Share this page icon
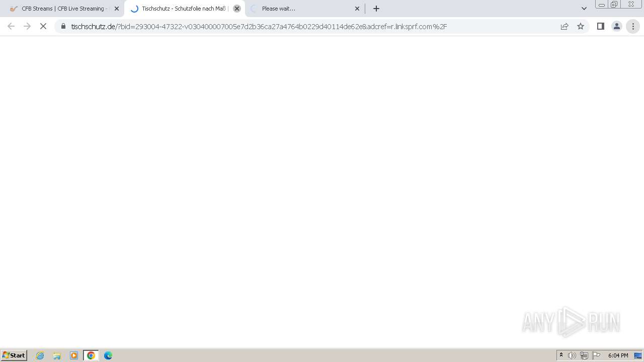Viewport: 644px width, 362px height. [x=565, y=26]
